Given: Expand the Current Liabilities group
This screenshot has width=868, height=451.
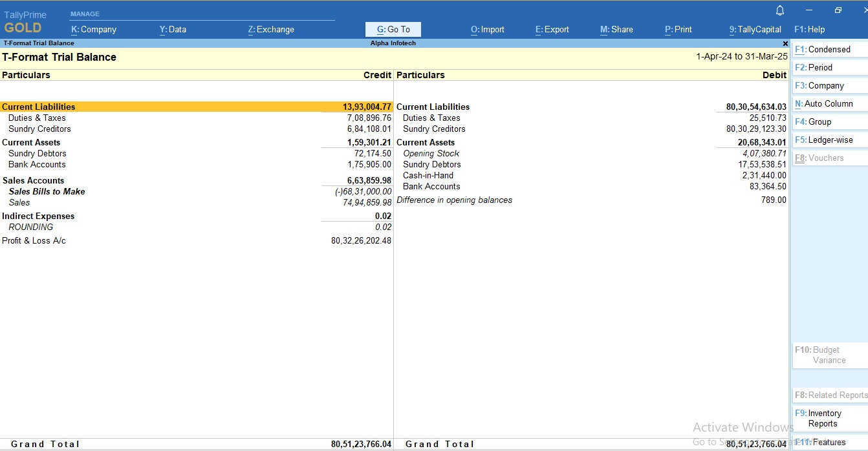Looking at the screenshot, I should coord(39,106).
